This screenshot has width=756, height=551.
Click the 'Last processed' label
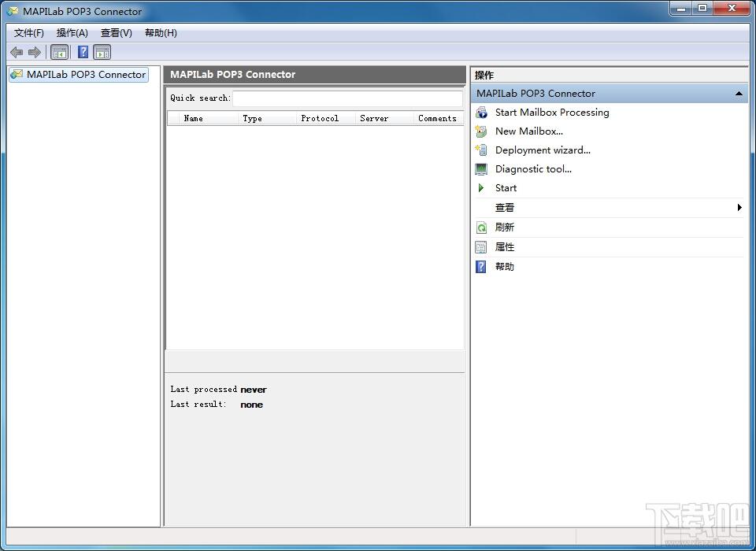click(x=203, y=389)
